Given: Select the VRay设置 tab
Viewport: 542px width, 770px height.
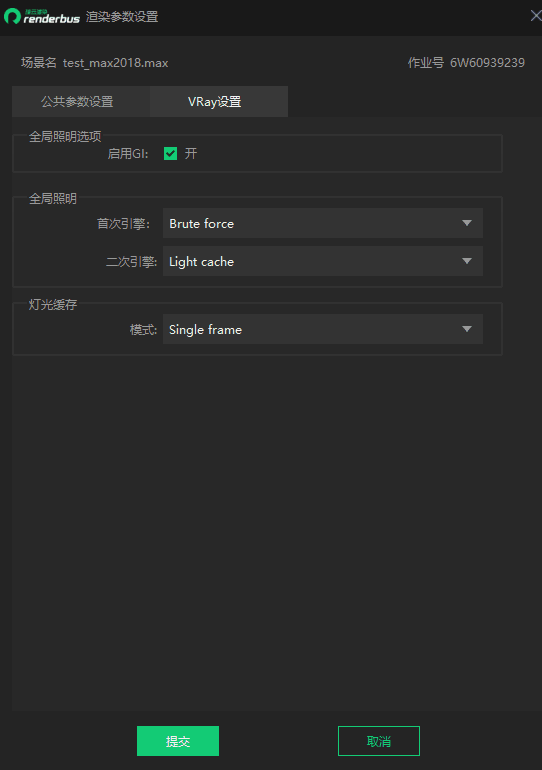Looking at the screenshot, I should point(219,102).
